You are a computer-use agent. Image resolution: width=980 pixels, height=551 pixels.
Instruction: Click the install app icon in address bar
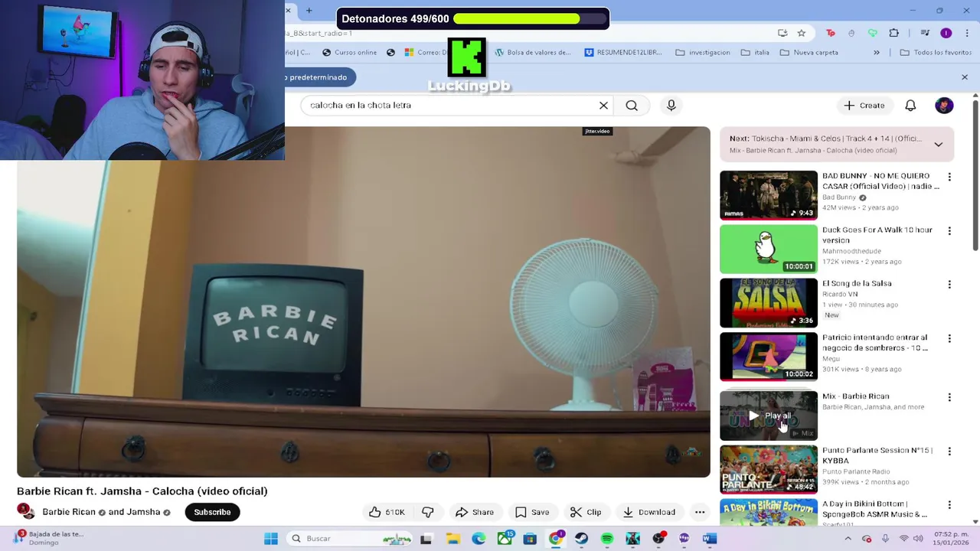[782, 33]
